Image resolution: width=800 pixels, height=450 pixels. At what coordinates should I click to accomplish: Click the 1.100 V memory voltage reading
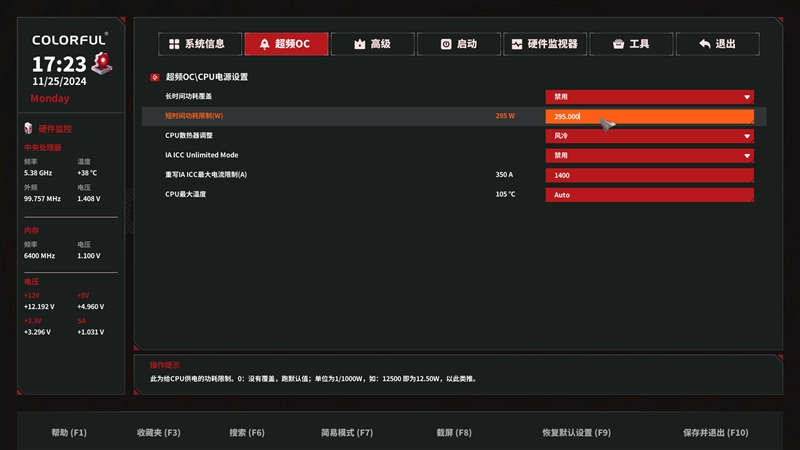(89, 256)
